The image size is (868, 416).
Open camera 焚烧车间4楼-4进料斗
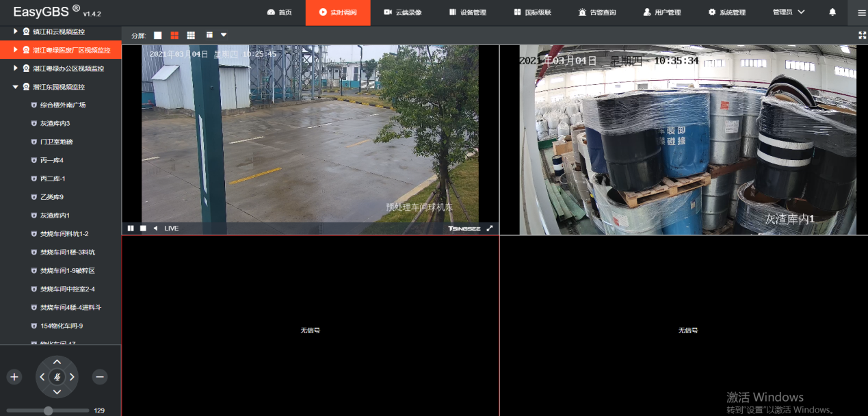pos(70,308)
